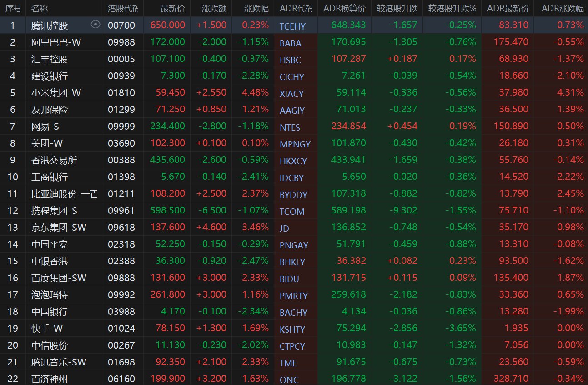Viewport: 588px width, 385px height.
Task: Select the BIDU ADR code
Action: pyautogui.click(x=290, y=279)
